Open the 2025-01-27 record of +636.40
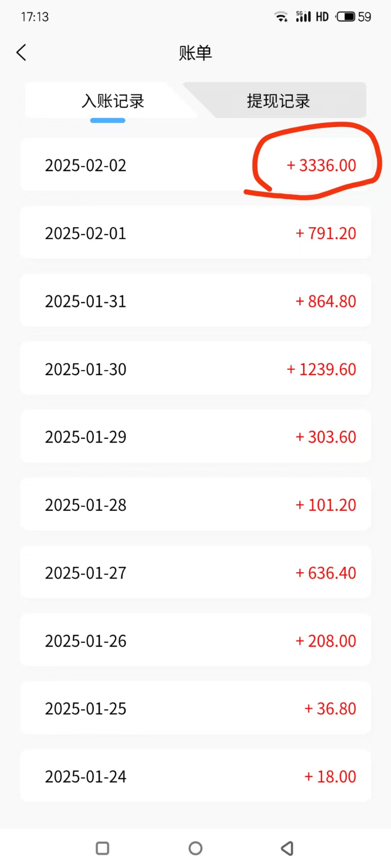 click(195, 573)
